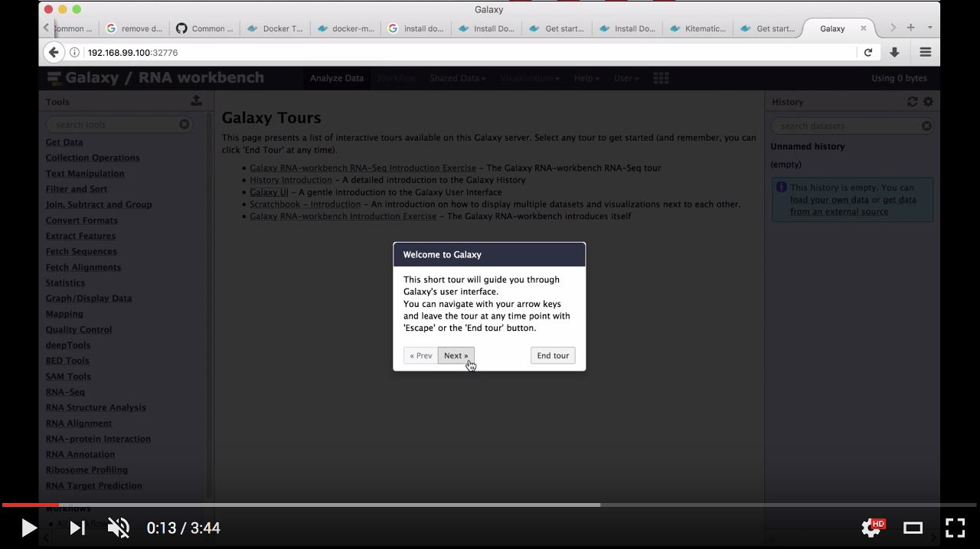The height and width of the screenshot is (549, 980).
Task: Toggle theater mode for the video
Action: pyautogui.click(x=913, y=528)
